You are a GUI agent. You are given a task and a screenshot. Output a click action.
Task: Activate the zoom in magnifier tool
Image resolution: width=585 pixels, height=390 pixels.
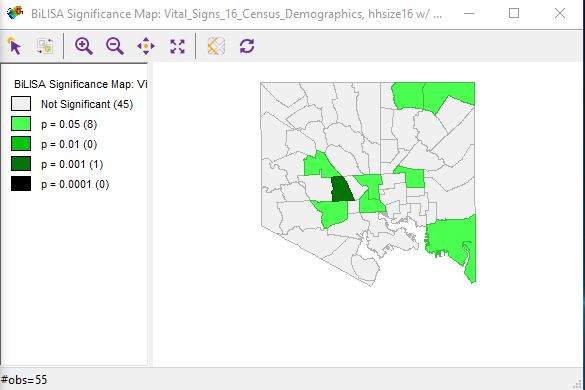pyautogui.click(x=84, y=46)
